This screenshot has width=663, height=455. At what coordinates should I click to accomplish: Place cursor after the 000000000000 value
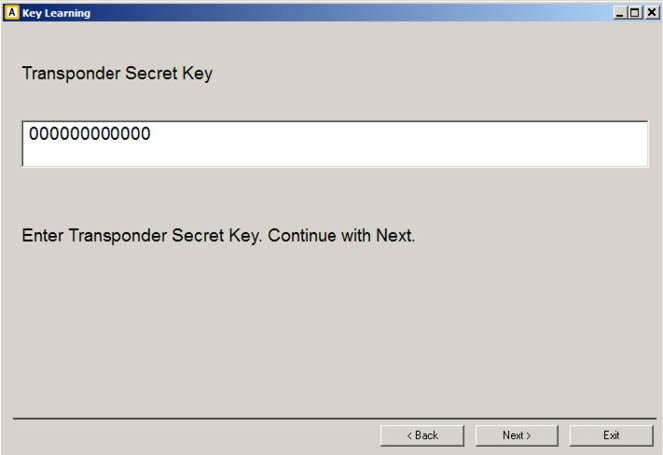click(151, 134)
